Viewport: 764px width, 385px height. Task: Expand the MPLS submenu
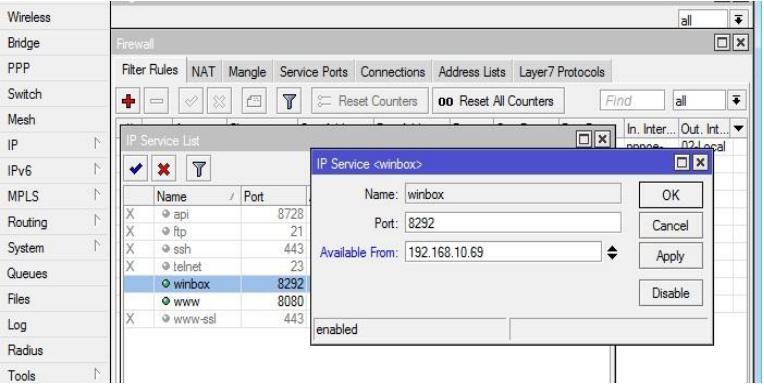point(55,197)
